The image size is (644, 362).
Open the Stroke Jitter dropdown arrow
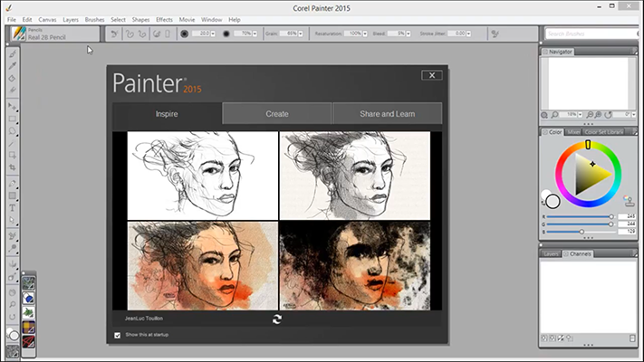coord(468,34)
